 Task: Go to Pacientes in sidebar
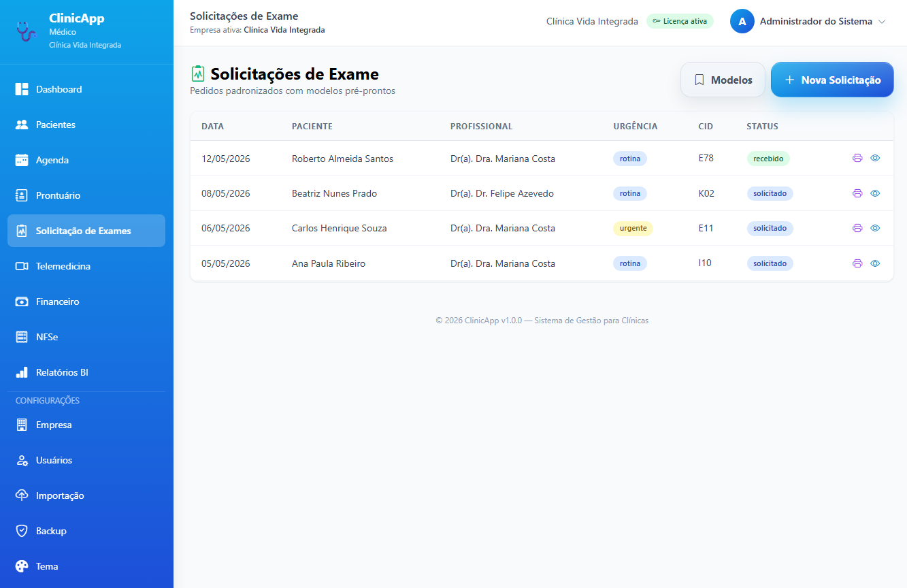(x=86, y=125)
